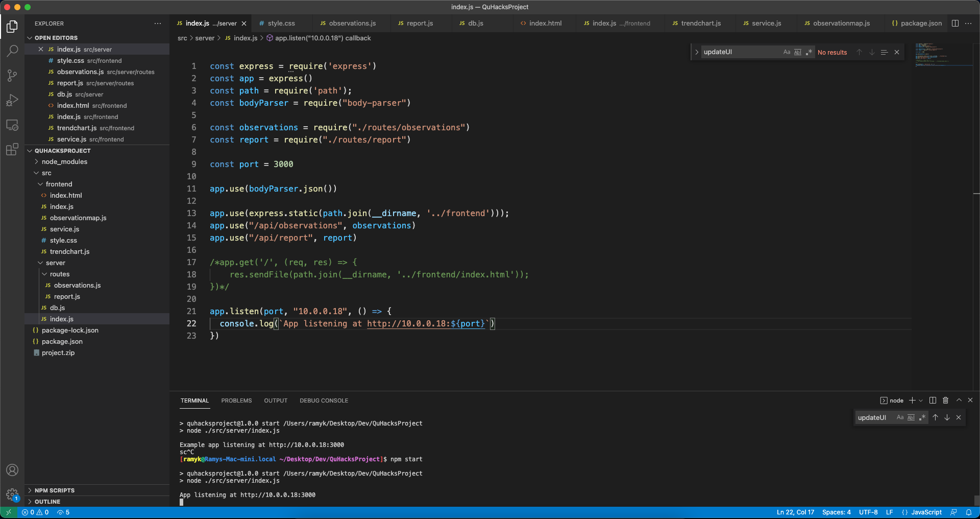
Task: Click the Spaces: 4 indentation button
Action: point(836,512)
